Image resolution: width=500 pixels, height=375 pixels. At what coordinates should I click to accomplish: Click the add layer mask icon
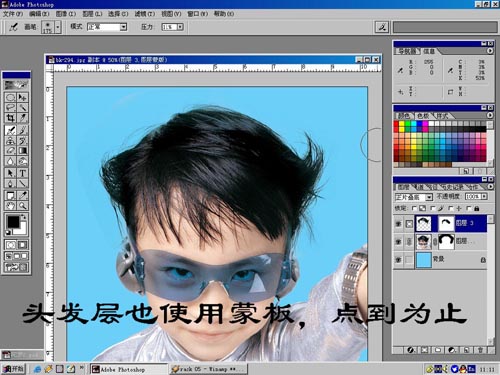tap(425, 350)
